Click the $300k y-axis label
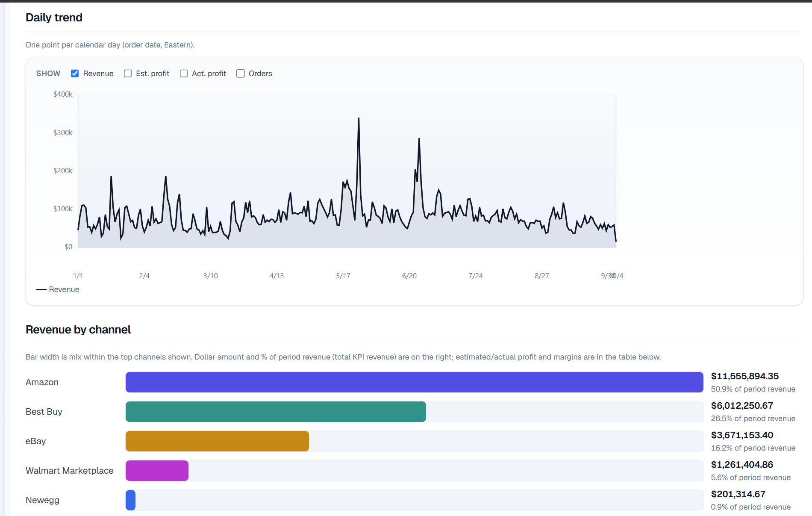812x516 pixels. (63, 133)
